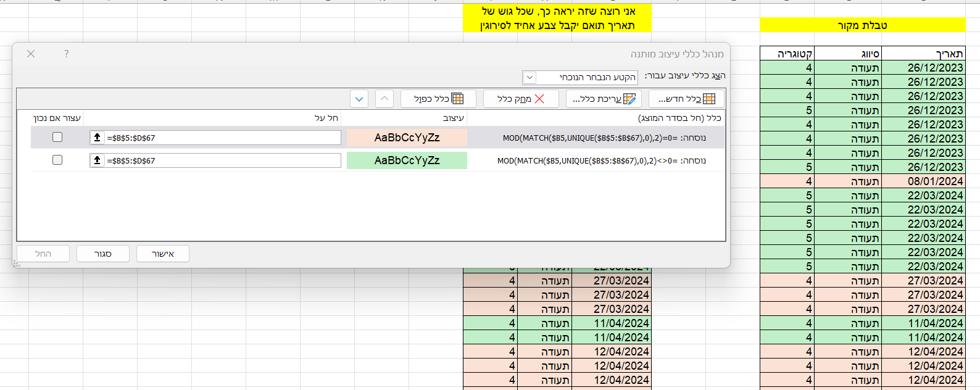Click the New Rule button (כלל חדש)
The width and height of the screenshot is (980, 390).
(x=686, y=99)
